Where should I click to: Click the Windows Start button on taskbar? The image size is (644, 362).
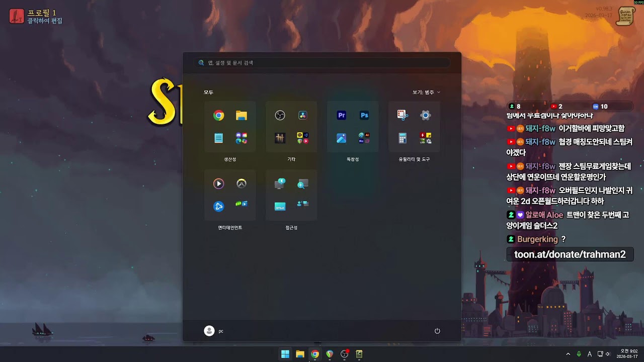[x=285, y=354]
